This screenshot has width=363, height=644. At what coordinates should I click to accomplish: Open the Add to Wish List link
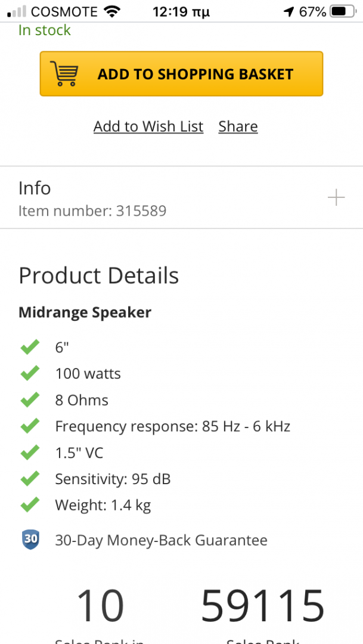point(148,126)
